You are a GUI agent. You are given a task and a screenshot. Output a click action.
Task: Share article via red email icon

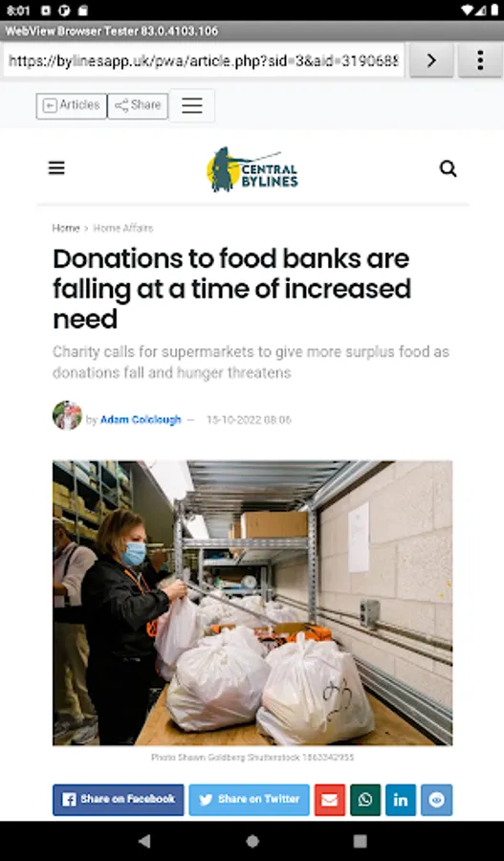[x=329, y=800]
